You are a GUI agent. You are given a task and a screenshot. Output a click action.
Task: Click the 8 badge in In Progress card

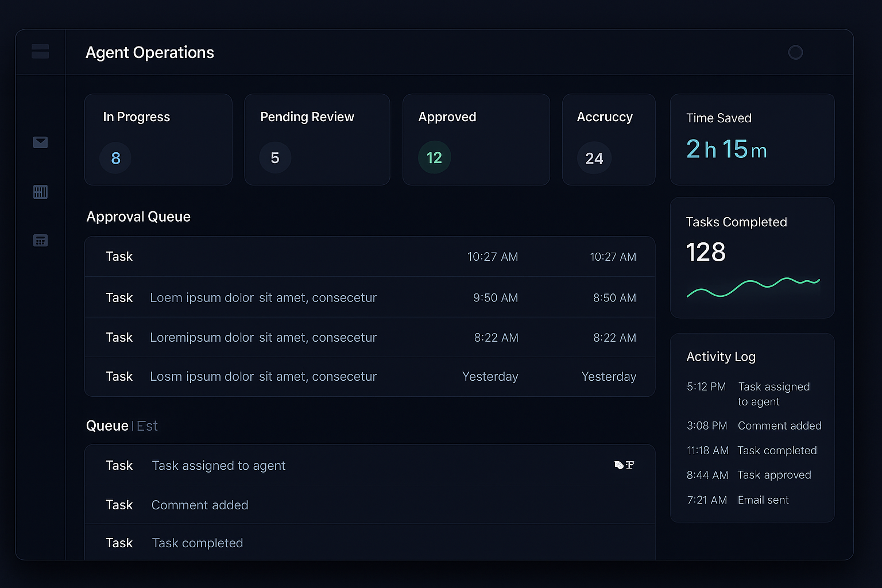115,158
